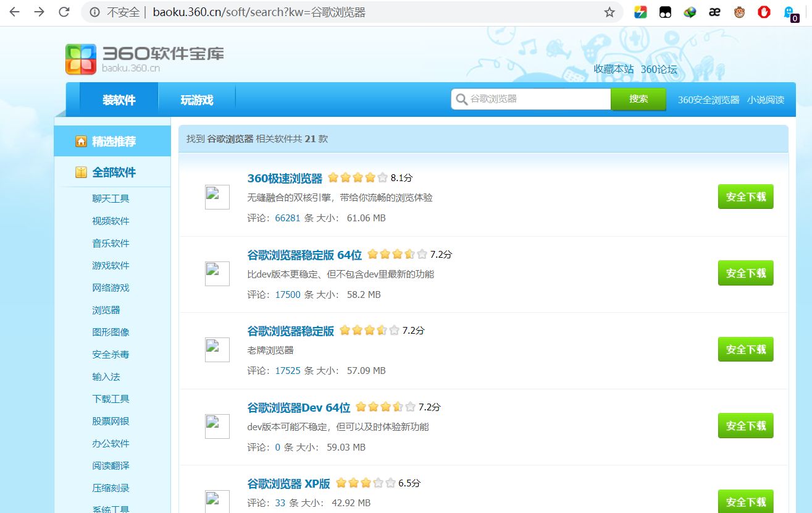
Task: Select the 视频软件 category
Action: tap(111, 221)
